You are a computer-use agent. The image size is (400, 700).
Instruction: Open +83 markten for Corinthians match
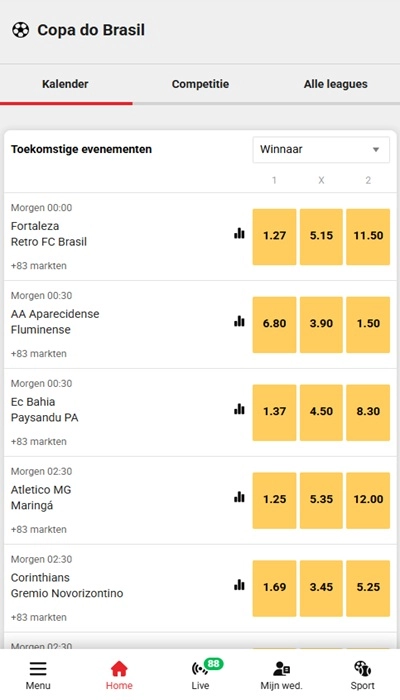[x=39, y=617]
